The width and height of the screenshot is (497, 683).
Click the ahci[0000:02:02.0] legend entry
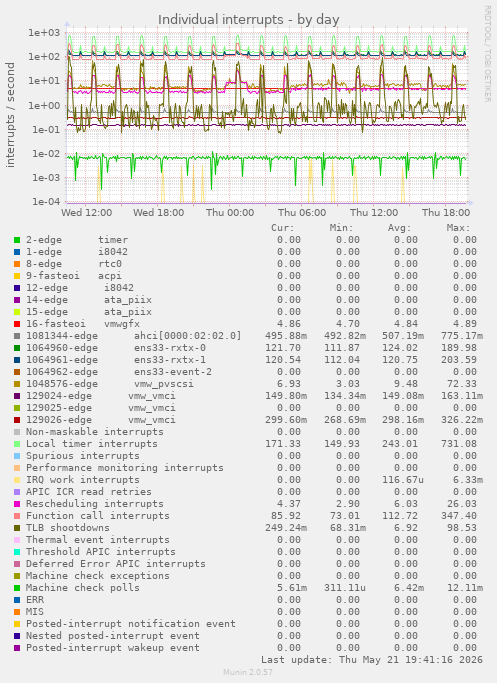click(x=187, y=336)
